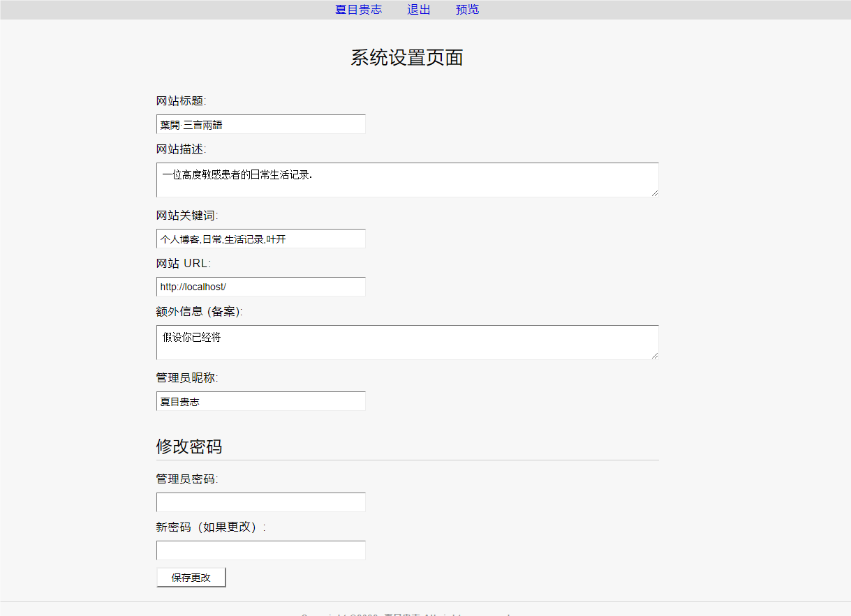
Task: Click resize handle of 网站描述 textarea
Action: click(x=655, y=193)
